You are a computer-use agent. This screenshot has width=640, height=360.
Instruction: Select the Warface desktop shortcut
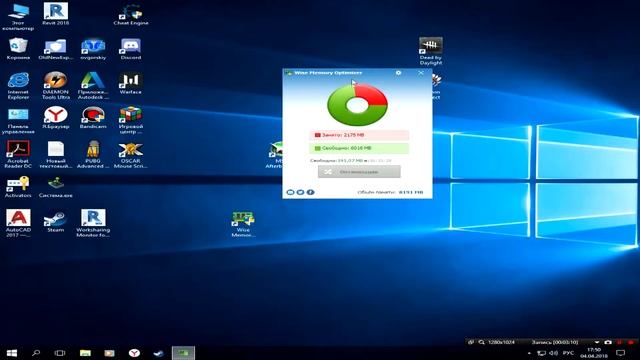(131, 84)
